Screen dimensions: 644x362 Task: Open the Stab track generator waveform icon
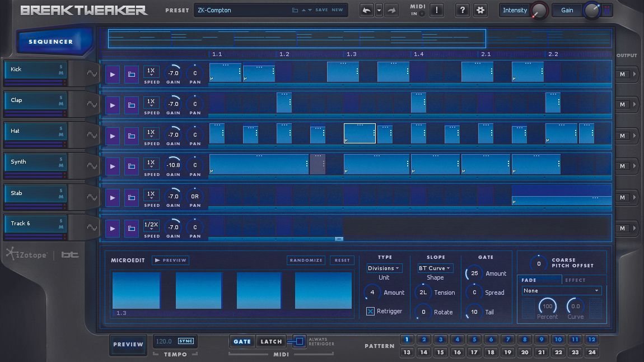[x=92, y=197]
